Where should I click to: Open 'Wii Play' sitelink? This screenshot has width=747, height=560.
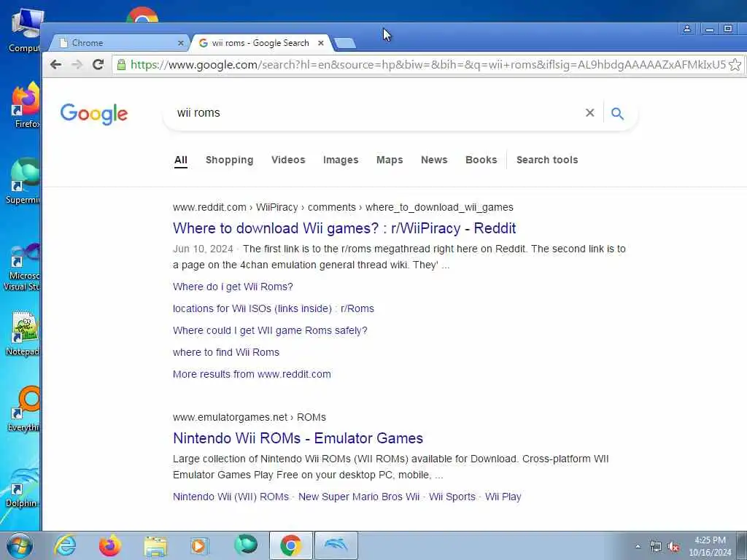503,497
